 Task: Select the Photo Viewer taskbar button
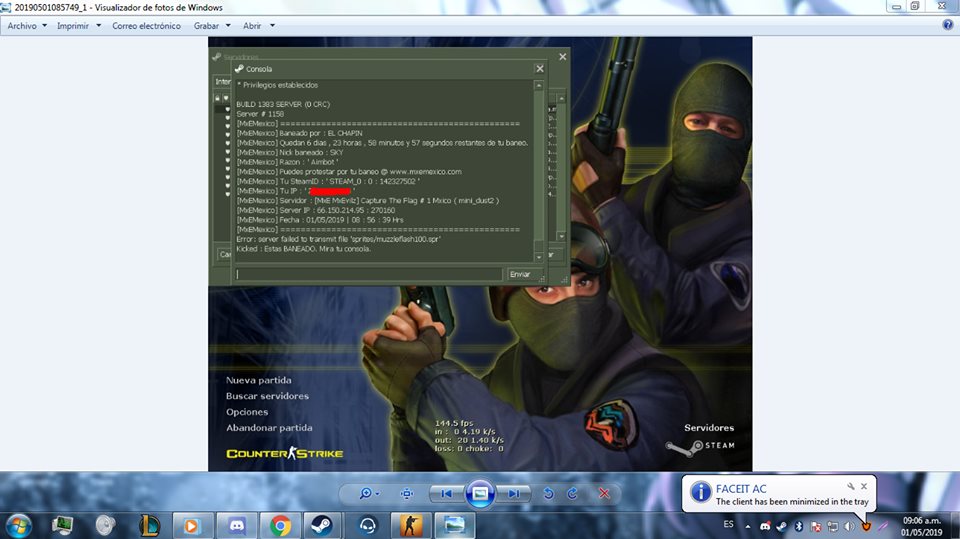(x=454, y=526)
